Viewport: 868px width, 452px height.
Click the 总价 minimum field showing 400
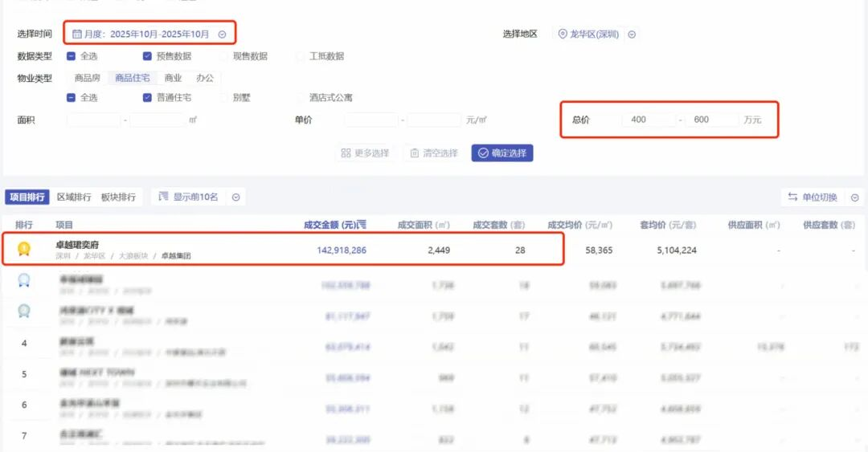click(647, 120)
